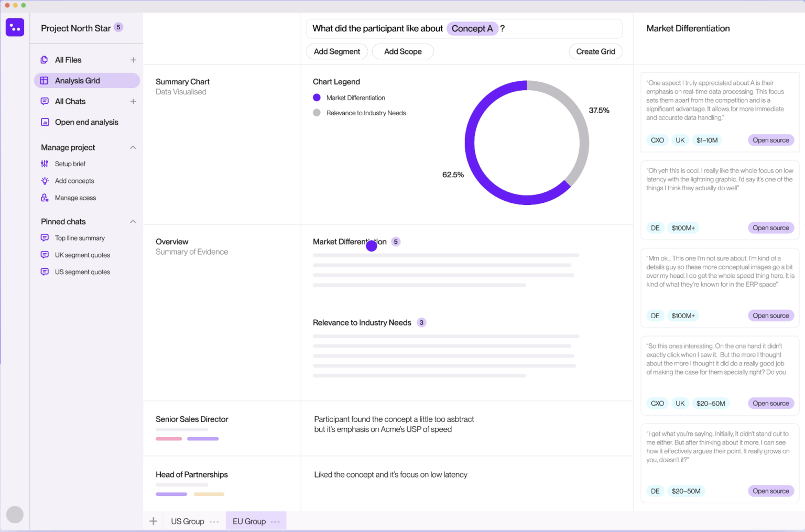Select the Add concepts lightbulb icon
The image size is (805, 532).
45,180
